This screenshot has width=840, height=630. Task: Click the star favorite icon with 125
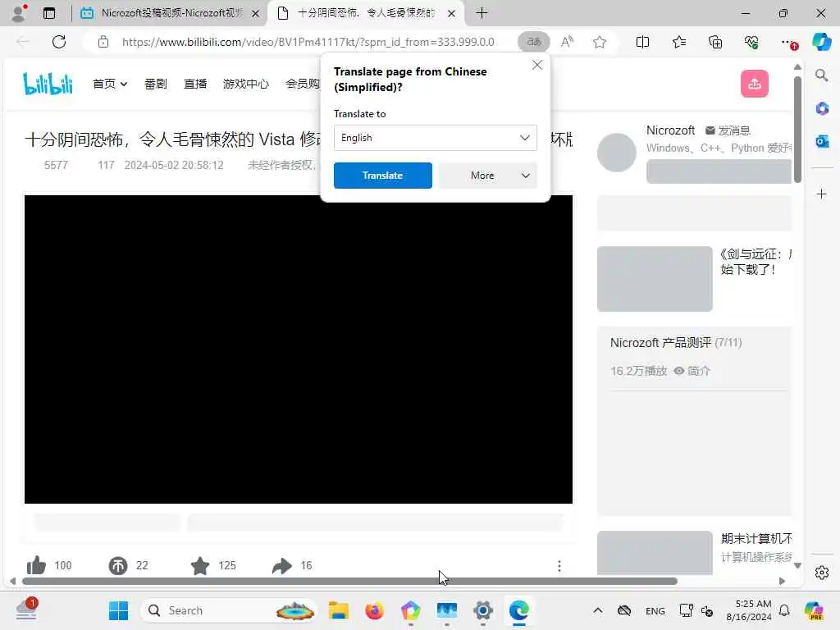pyautogui.click(x=200, y=565)
